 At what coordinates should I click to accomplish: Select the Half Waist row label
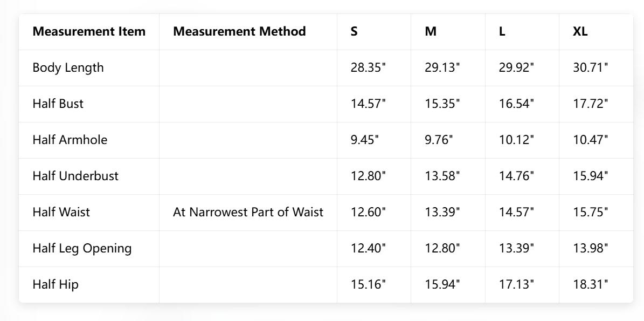point(61,212)
